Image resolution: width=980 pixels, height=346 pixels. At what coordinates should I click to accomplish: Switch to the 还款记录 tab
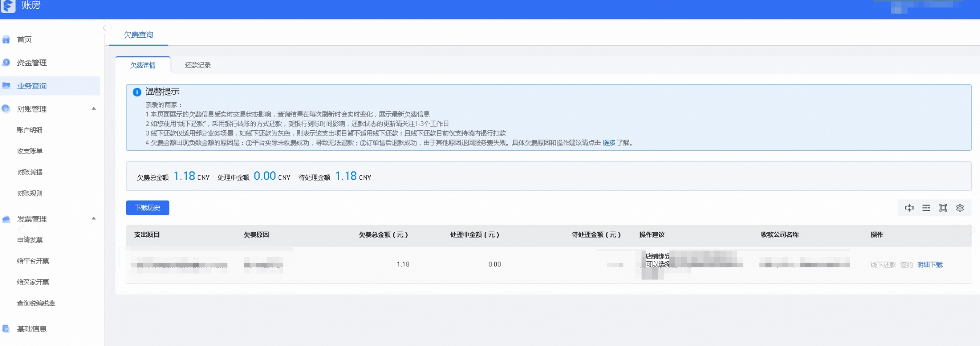198,65
